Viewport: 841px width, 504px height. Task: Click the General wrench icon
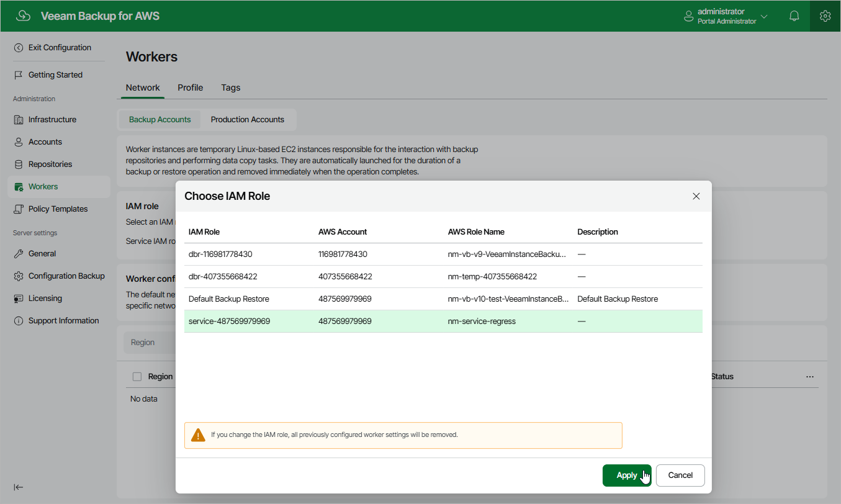pos(19,254)
